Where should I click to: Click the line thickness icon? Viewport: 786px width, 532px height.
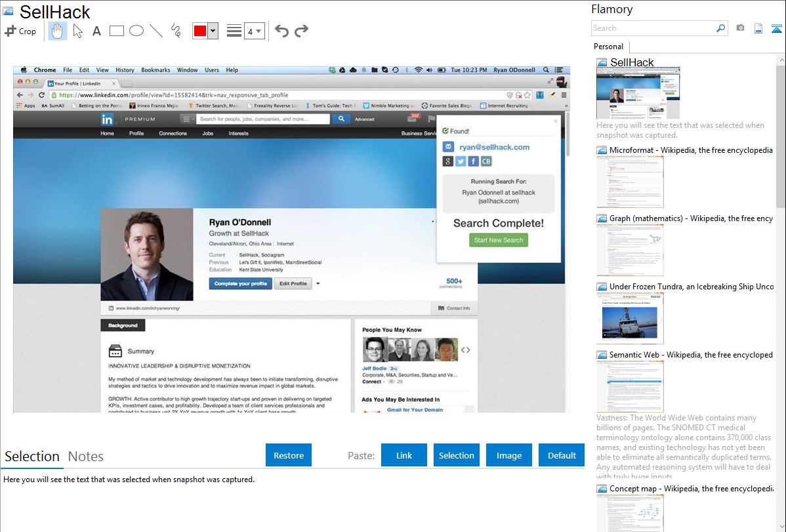[x=234, y=31]
